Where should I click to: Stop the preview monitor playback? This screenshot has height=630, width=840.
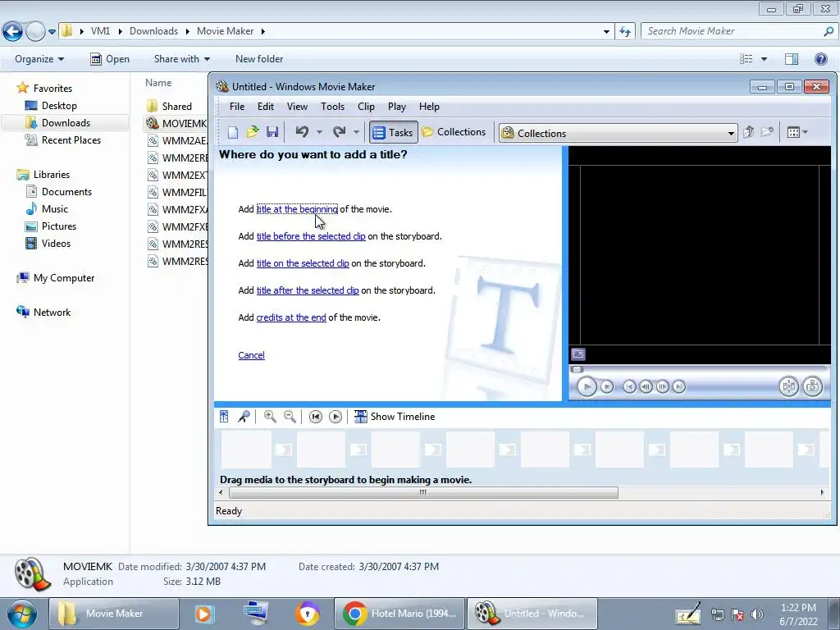(607, 387)
